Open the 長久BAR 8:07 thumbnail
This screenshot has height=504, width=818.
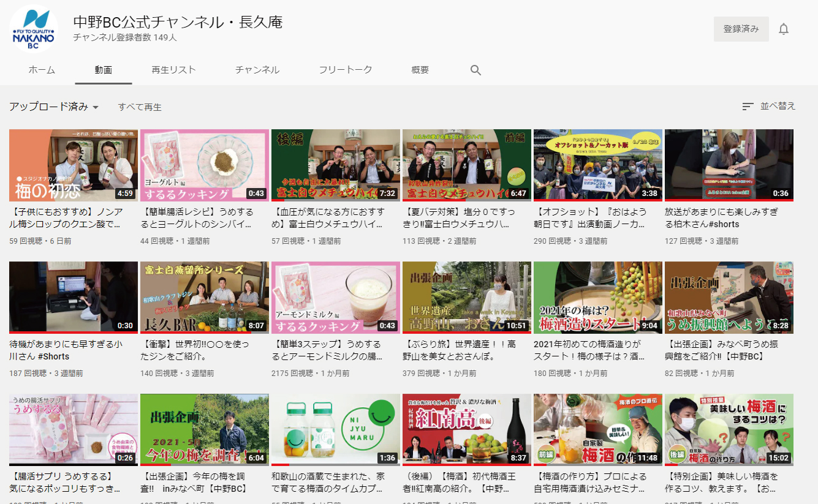point(205,298)
